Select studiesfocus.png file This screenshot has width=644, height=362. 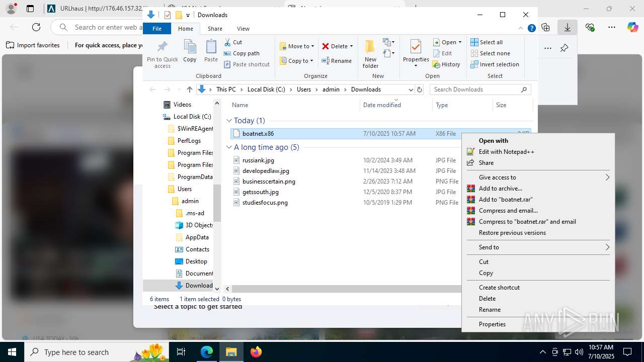coord(265,203)
